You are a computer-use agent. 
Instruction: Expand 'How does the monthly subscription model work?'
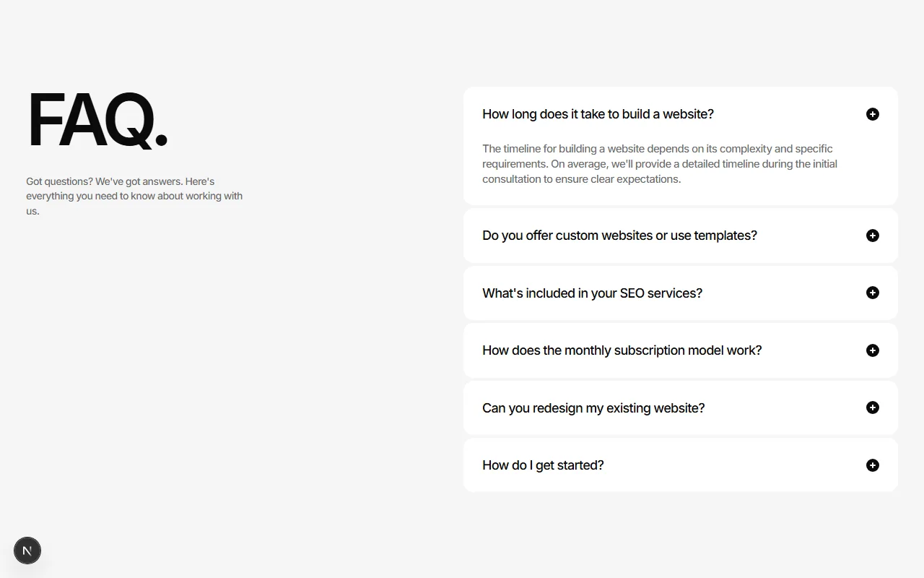pyautogui.click(x=622, y=350)
